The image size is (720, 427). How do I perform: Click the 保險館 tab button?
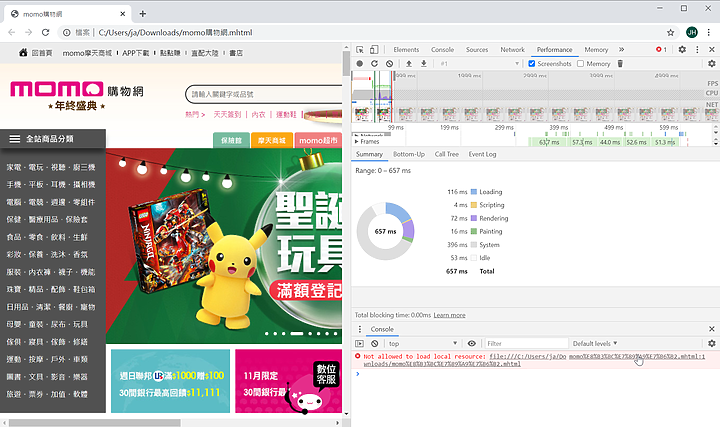click(x=231, y=140)
